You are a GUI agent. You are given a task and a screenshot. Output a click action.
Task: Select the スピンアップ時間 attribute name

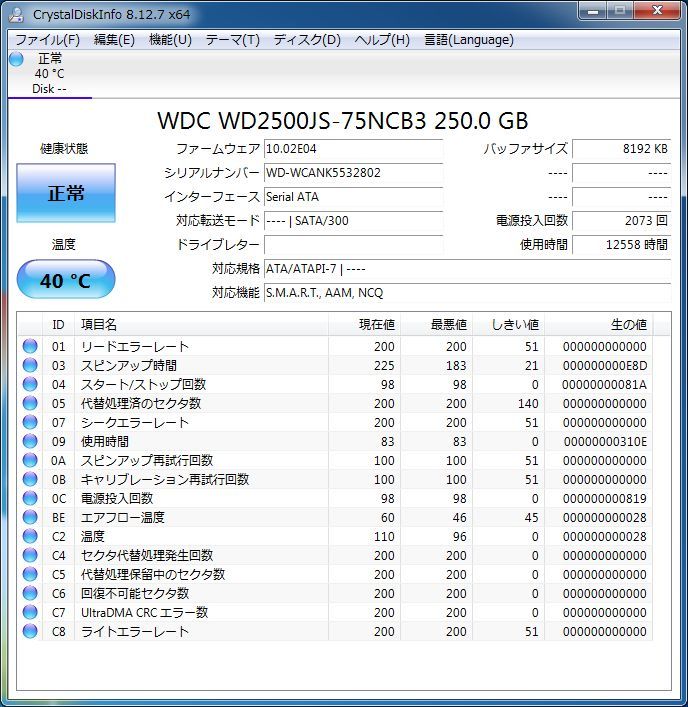click(129, 365)
